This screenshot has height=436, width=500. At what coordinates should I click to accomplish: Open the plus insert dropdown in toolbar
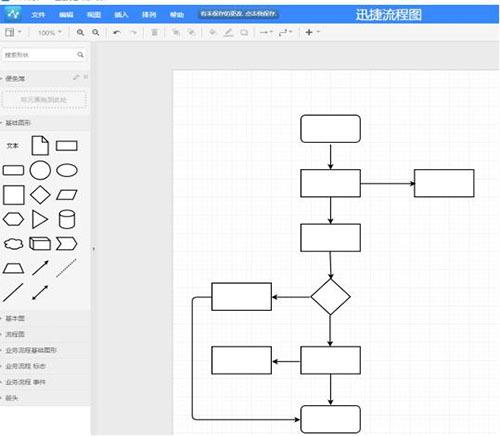312,32
